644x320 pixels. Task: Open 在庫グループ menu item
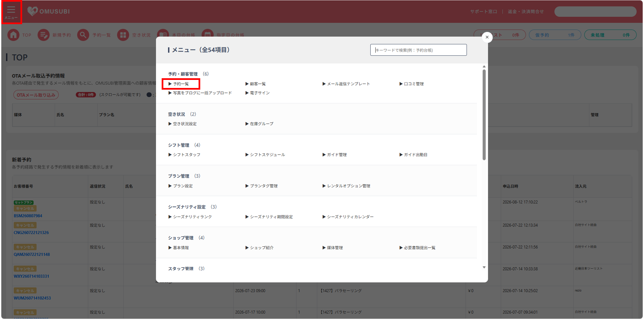[259, 124]
